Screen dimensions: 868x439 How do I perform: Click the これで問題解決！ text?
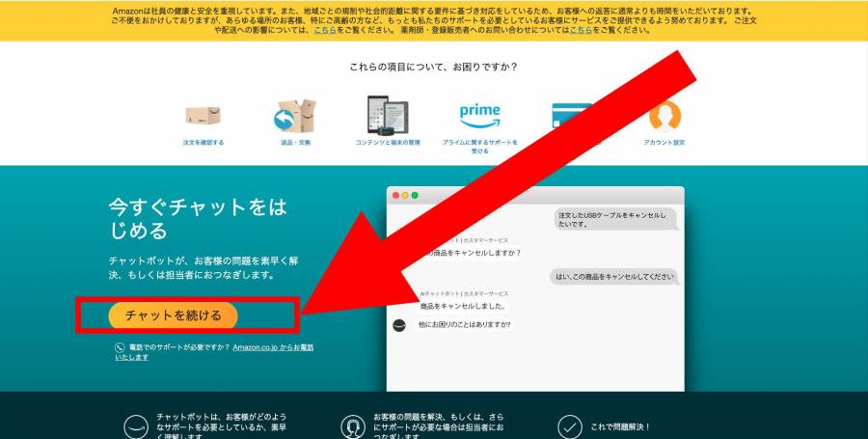(x=620, y=426)
